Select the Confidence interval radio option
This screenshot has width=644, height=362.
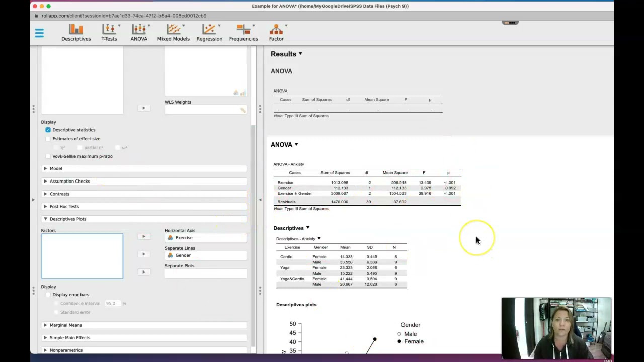(56, 304)
